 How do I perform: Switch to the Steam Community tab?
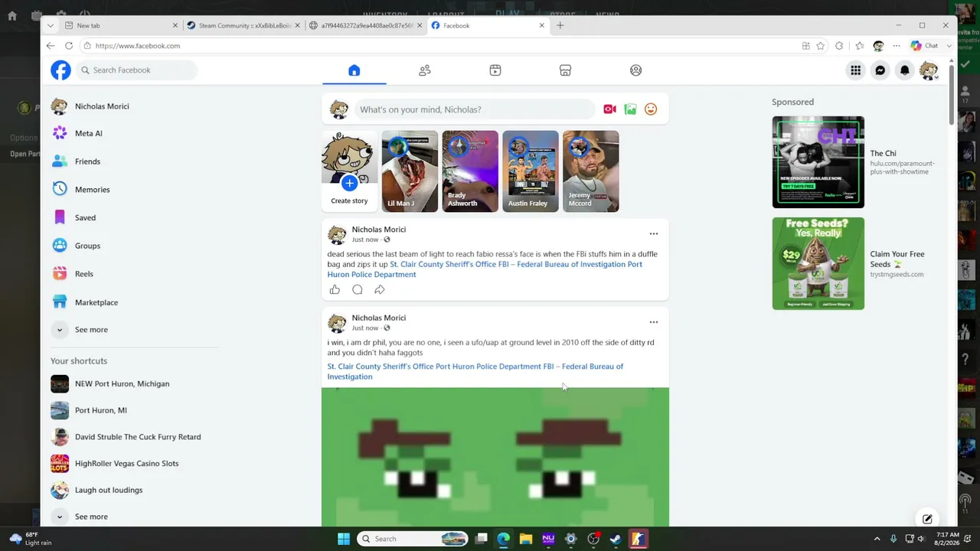click(243, 25)
